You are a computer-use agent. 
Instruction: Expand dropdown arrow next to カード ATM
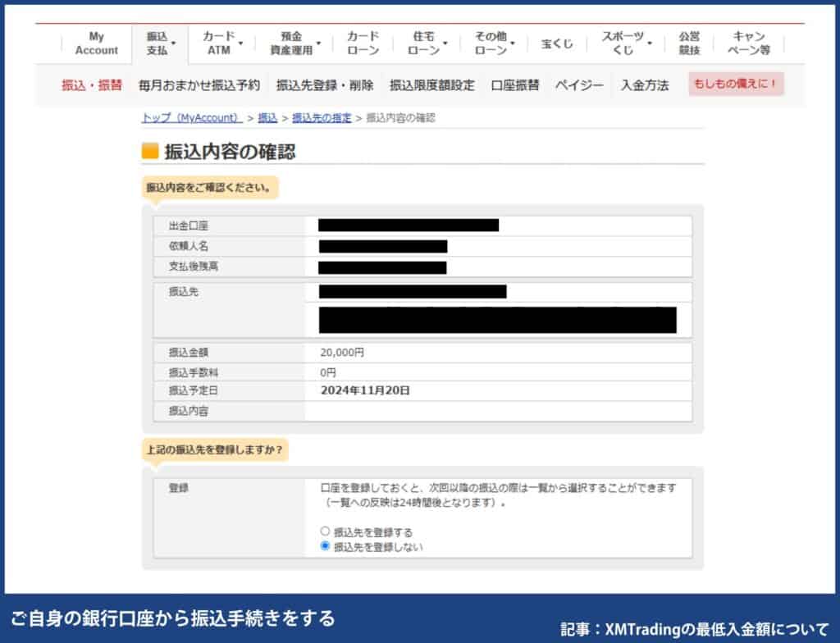coord(240,43)
